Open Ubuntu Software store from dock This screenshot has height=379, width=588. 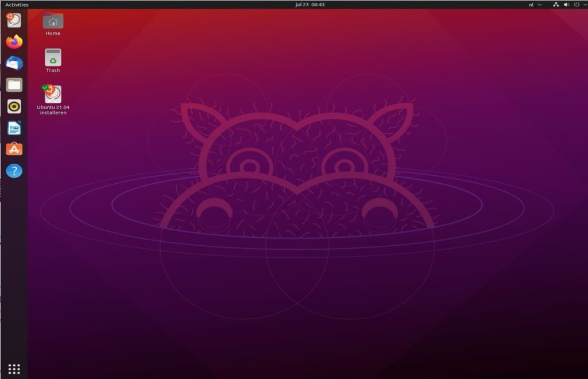tap(14, 149)
